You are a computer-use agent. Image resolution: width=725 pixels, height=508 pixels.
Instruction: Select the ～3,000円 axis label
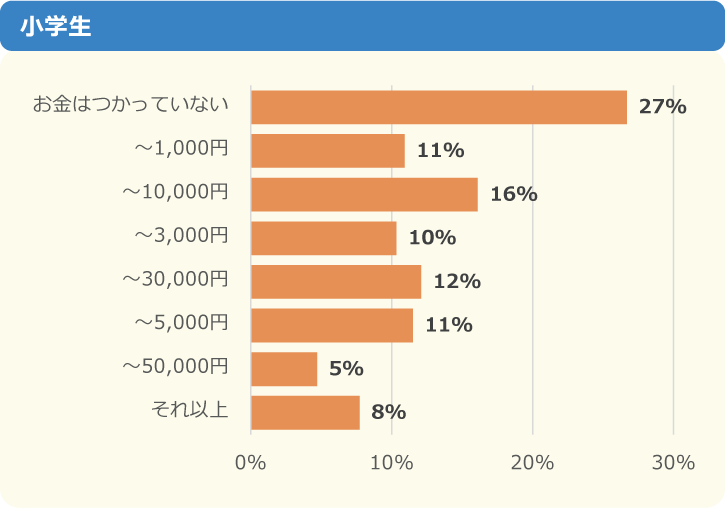181,237
